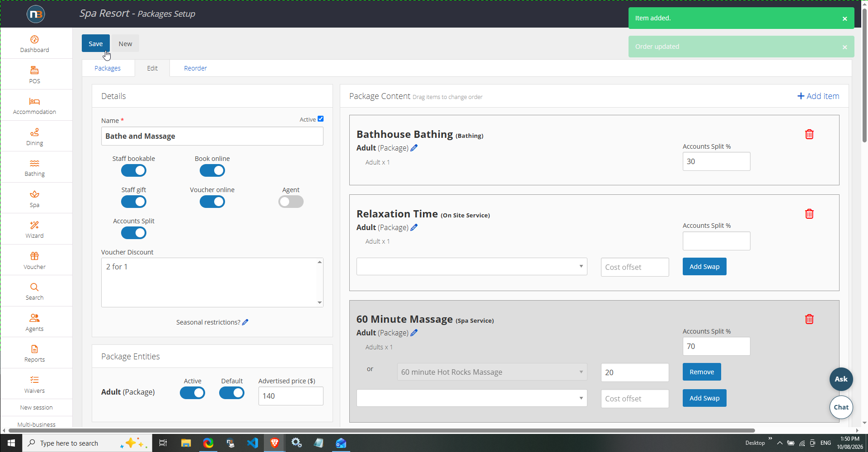The image size is (868, 452).
Task: Edit Relaxation Time Adult package pencil
Action: tap(414, 227)
